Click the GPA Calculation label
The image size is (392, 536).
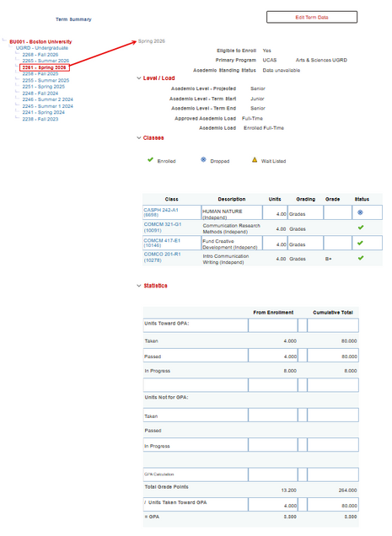point(159,474)
